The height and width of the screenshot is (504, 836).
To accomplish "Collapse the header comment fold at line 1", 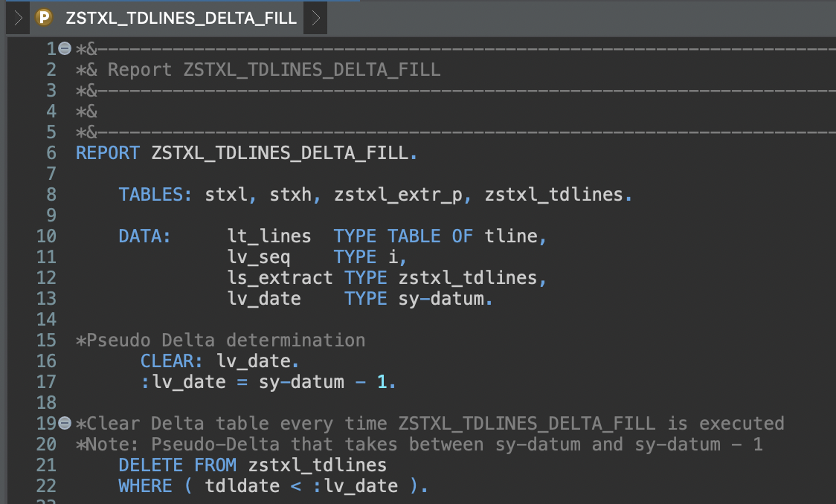I will 65,48.
